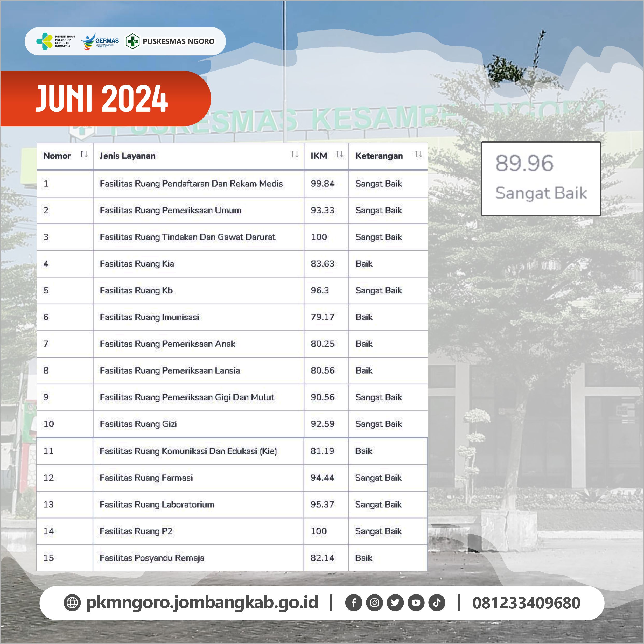This screenshot has width=644, height=644.
Task: Click Baik status for Posyandu Remaja
Action: (x=364, y=558)
